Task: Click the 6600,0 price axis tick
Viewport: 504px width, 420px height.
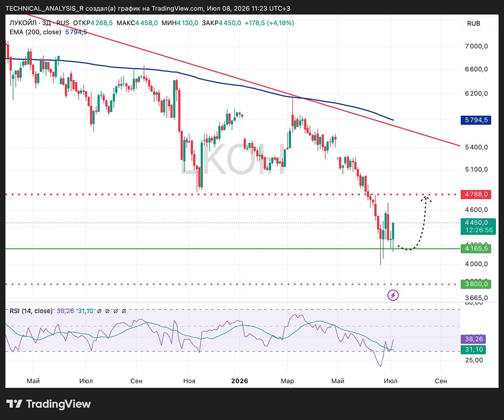Action: (x=476, y=69)
